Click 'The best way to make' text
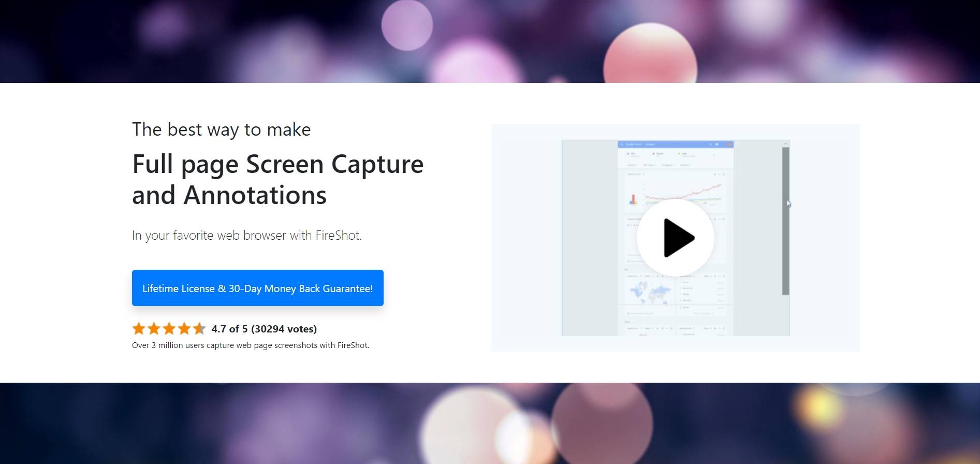Image resolution: width=980 pixels, height=464 pixels. point(222,129)
